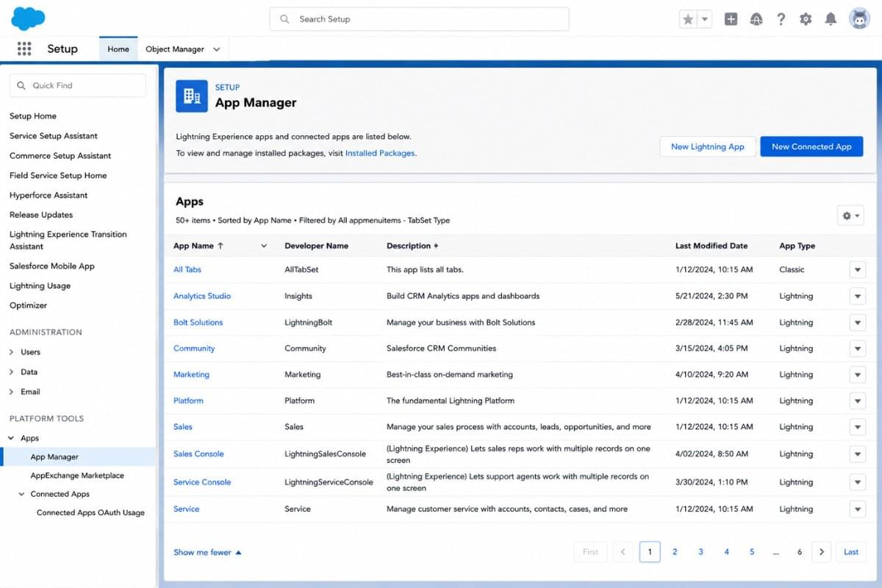Open row actions for All Tabs
Screen dimensions: 882x588
pos(857,270)
